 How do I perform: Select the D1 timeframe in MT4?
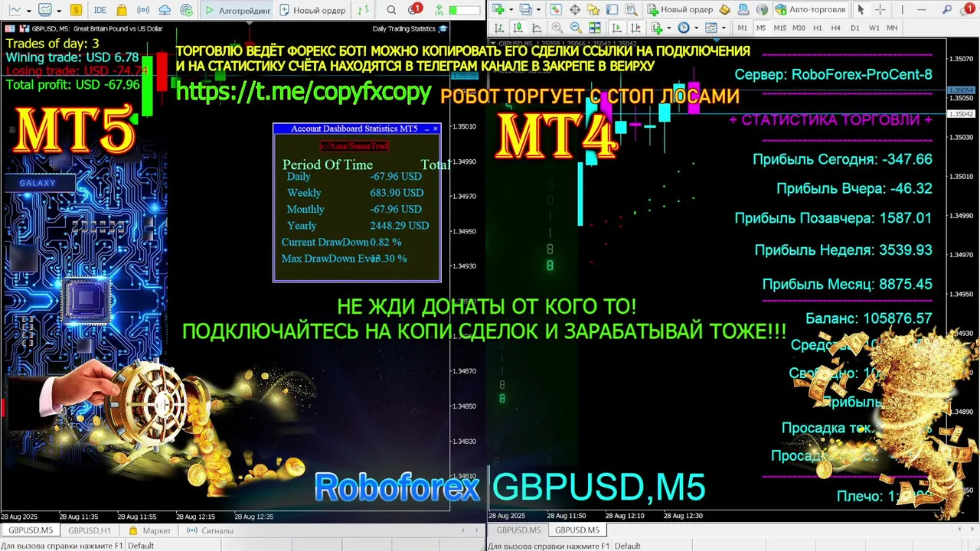click(855, 28)
